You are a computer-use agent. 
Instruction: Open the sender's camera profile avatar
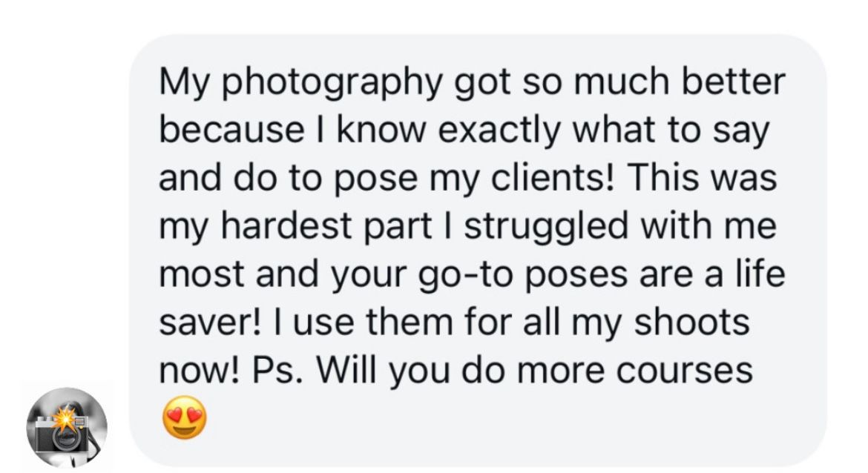coord(67,427)
